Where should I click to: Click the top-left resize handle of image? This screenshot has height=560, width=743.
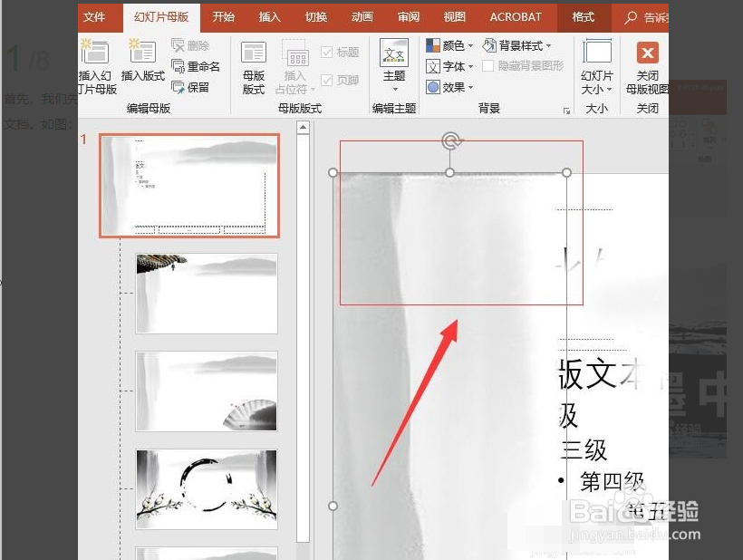[333, 172]
